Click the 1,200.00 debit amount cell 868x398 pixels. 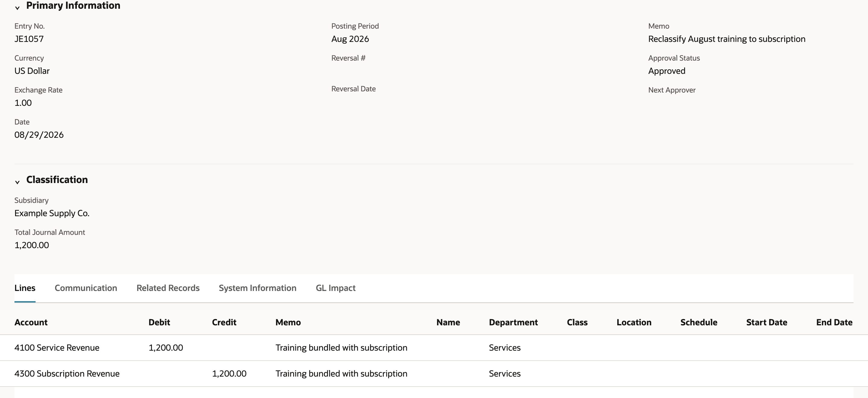pyautogui.click(x=166, y=347)
